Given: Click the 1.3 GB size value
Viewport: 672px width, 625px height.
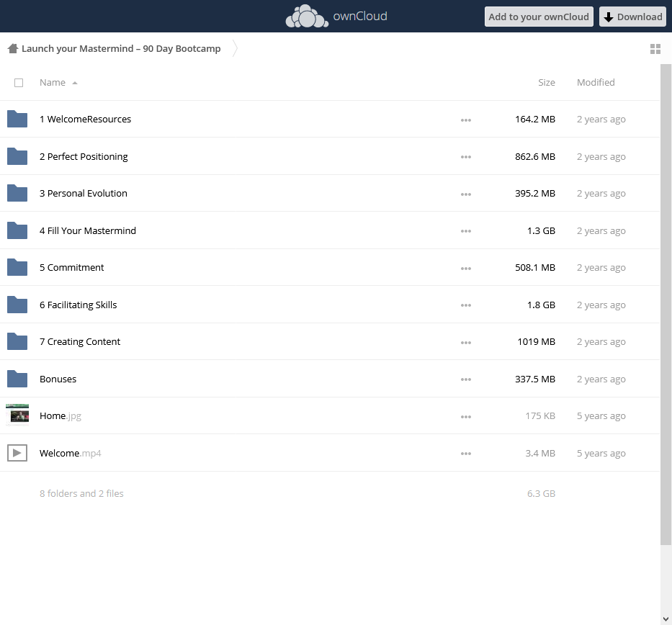Looking at the screenshot, I should click(541, 230).
